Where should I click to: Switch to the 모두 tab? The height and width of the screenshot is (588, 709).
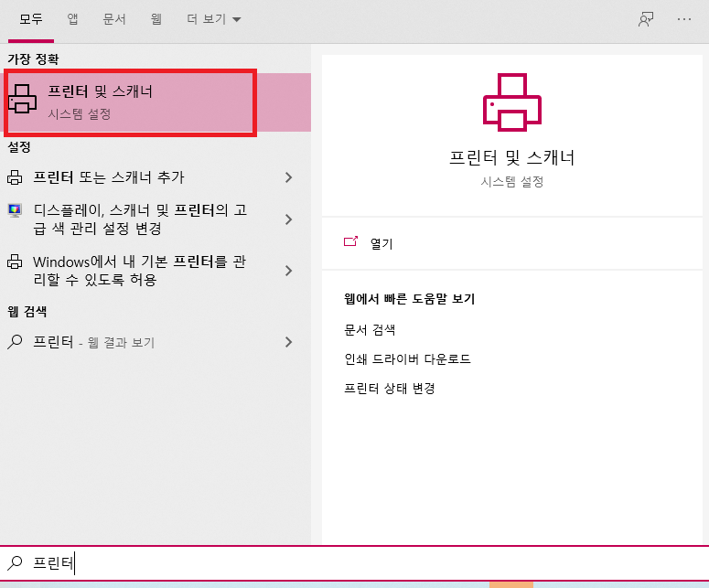31,19
